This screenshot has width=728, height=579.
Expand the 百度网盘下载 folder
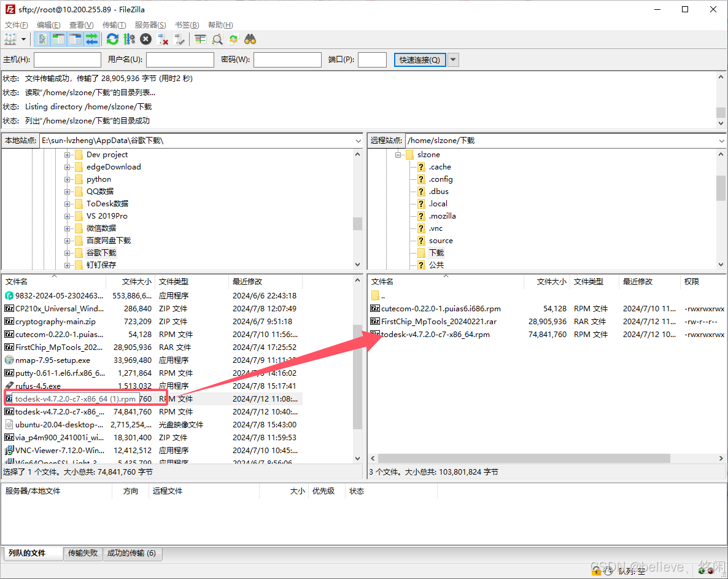68,241
